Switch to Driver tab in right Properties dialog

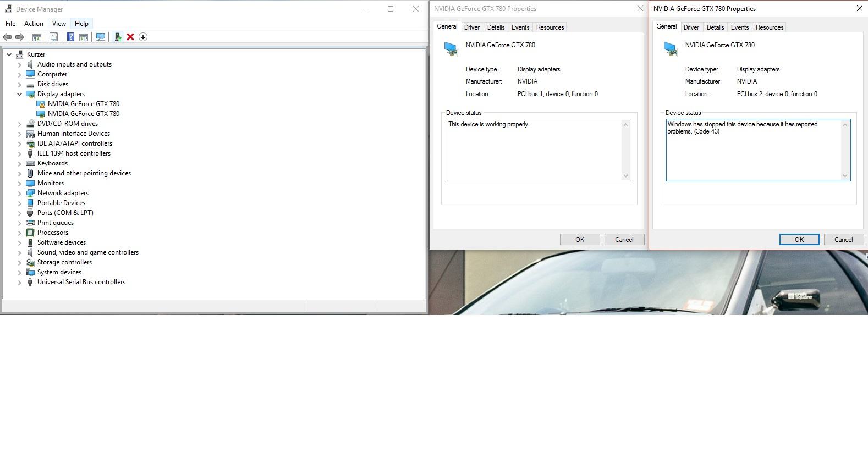691,27
